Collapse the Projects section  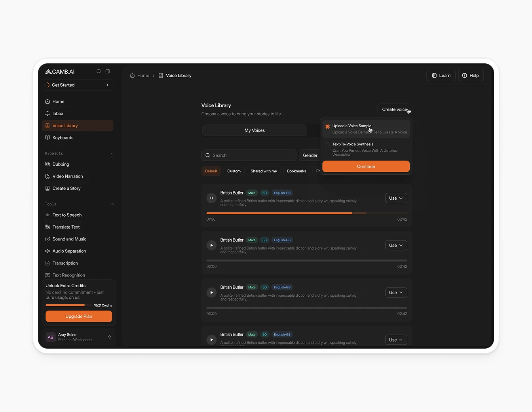[x=112, y=153]
